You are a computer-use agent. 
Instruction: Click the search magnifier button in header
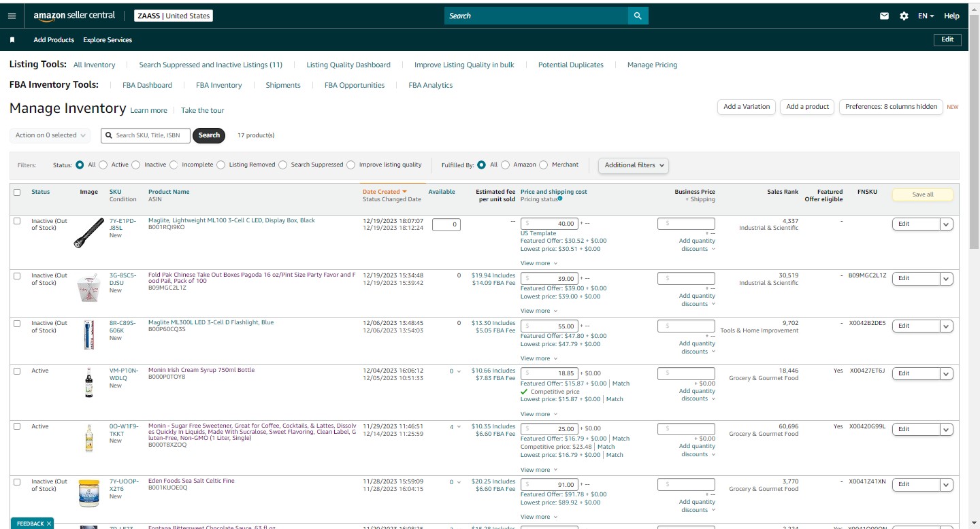click(638, 16)
